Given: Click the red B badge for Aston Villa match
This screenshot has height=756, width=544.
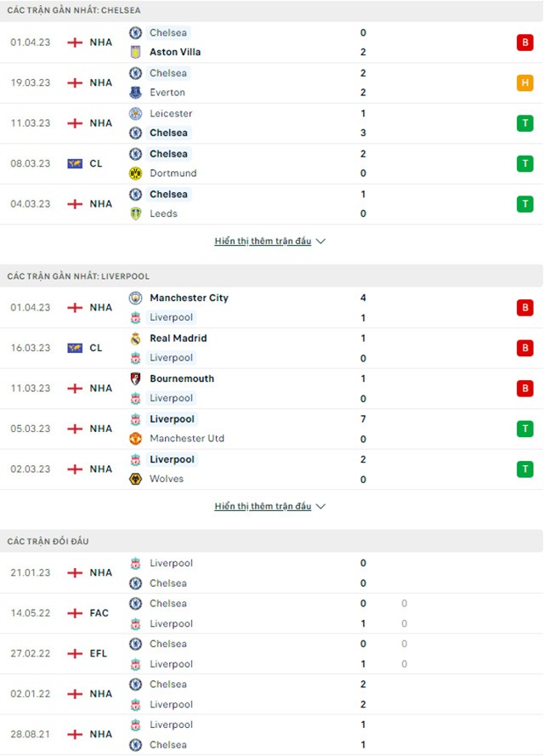Looking at the screenshot, I should pos(524,43).
